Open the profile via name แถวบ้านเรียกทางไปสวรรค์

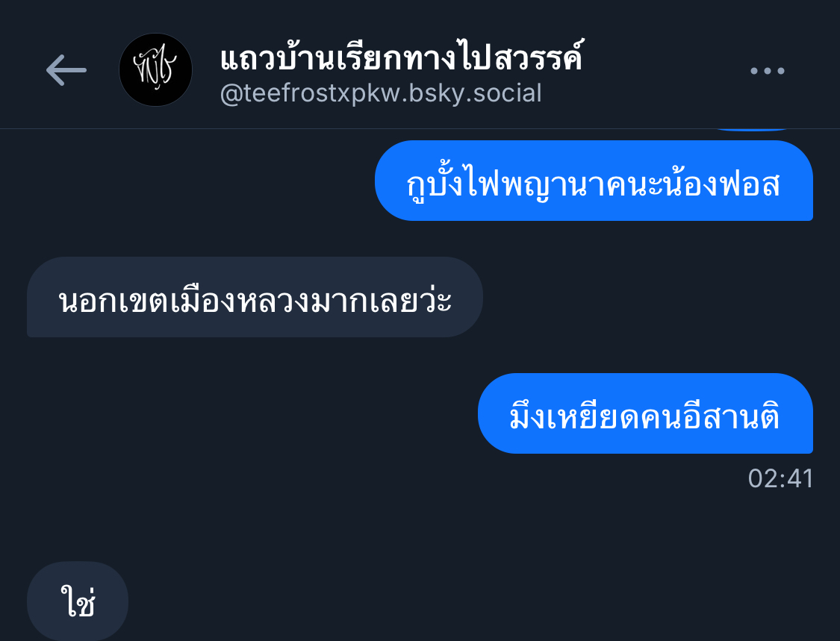pos(401,57)
